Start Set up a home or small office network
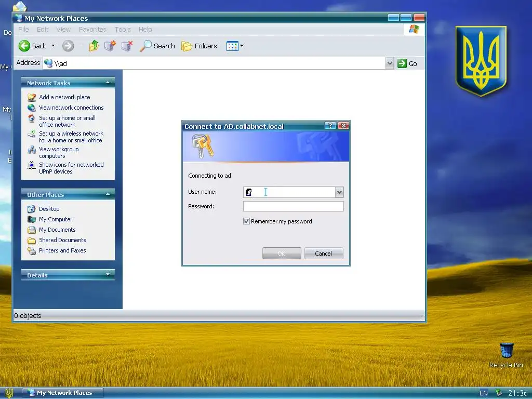 click(67, 121)
